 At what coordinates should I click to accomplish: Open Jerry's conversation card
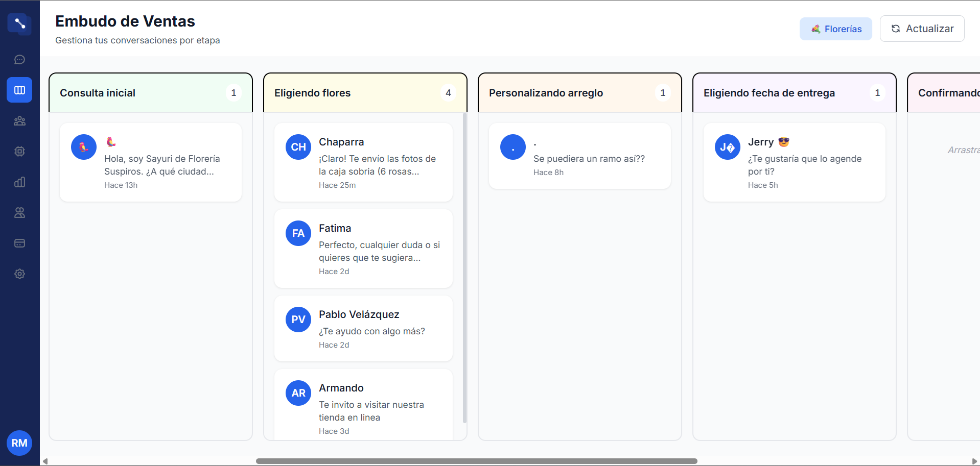pos(794,162)
